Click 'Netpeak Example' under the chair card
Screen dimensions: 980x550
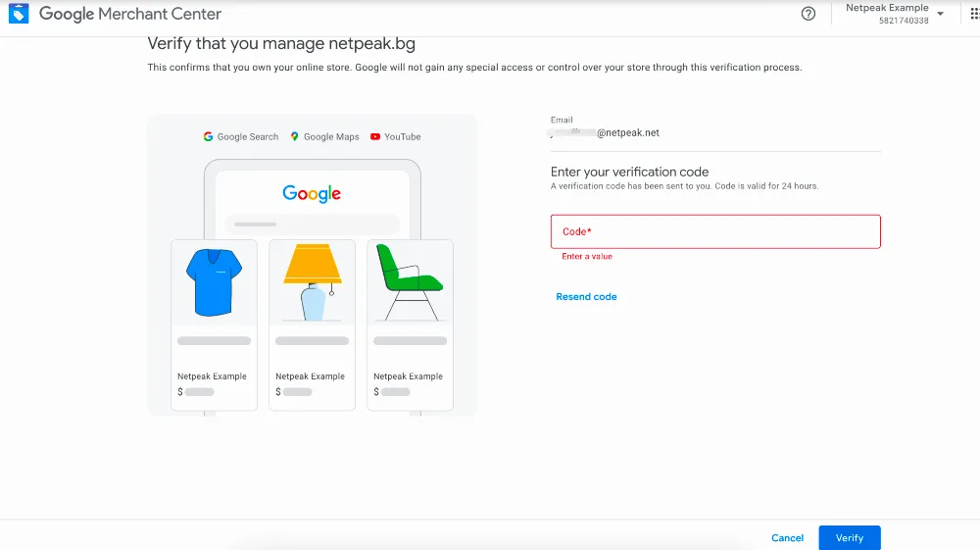point(408,376)
